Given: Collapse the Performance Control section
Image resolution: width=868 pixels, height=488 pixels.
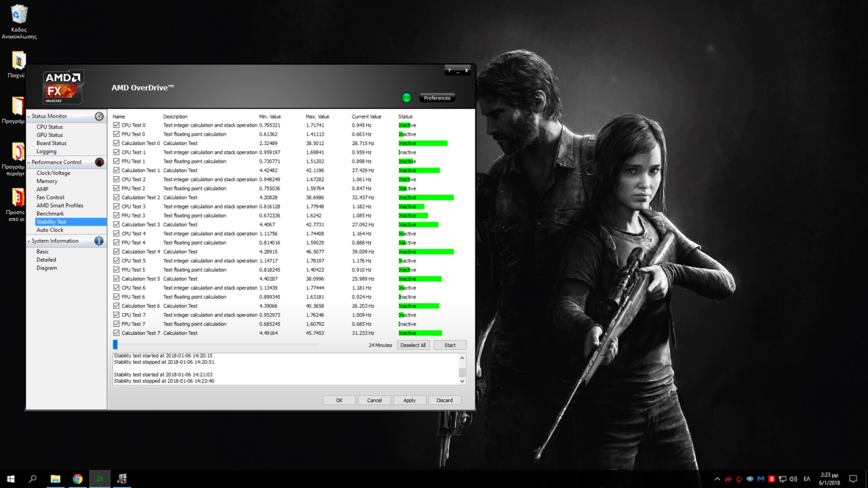Looking at the screenshot, I should 28,162.
